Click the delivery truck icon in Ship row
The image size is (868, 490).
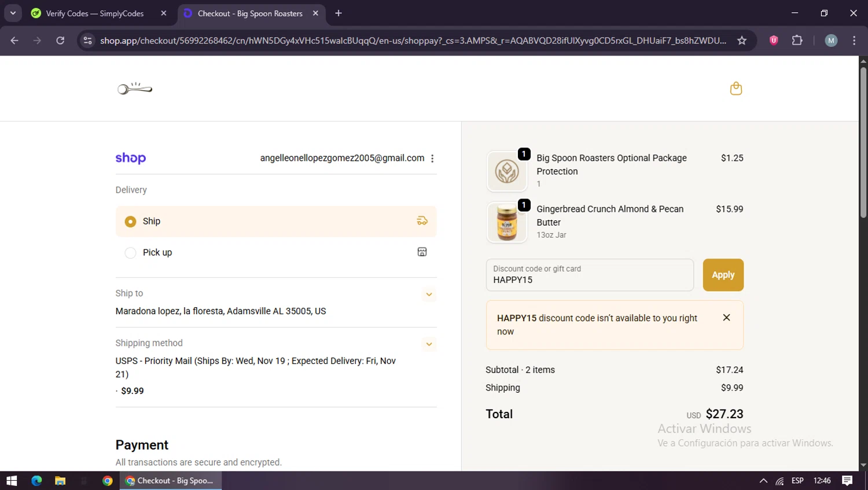pyautogui.click(x=422, y=221)
